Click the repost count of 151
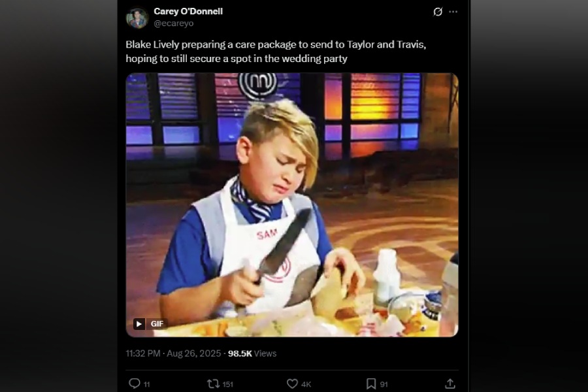The image size is (588, 392). (x=227, y=384)
